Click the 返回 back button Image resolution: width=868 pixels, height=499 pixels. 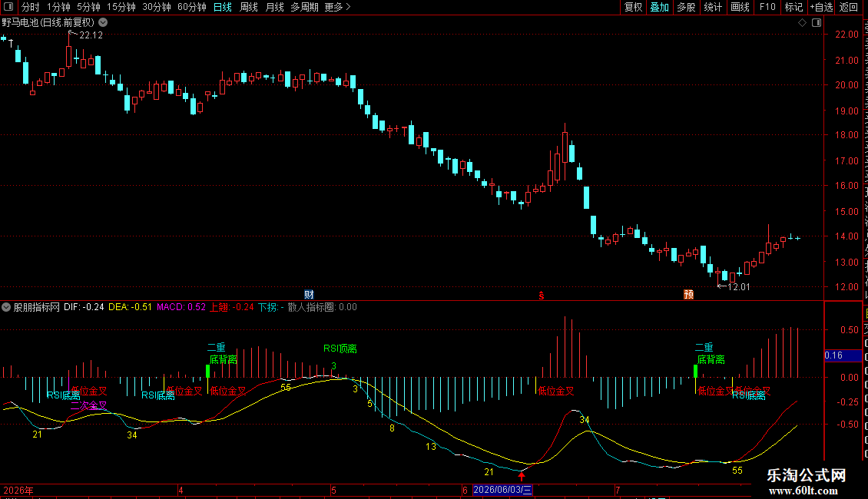(x=848, y=7)
